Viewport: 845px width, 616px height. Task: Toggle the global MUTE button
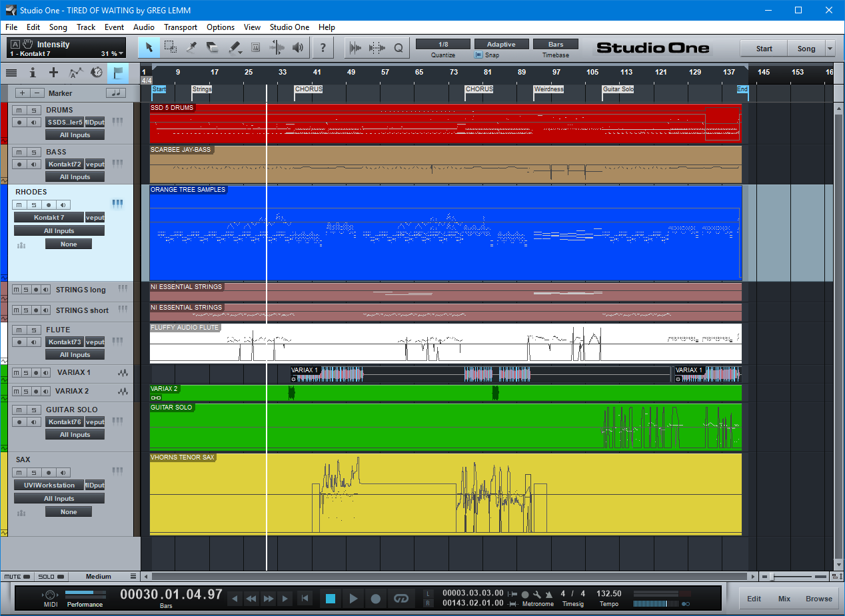[16, 577]
